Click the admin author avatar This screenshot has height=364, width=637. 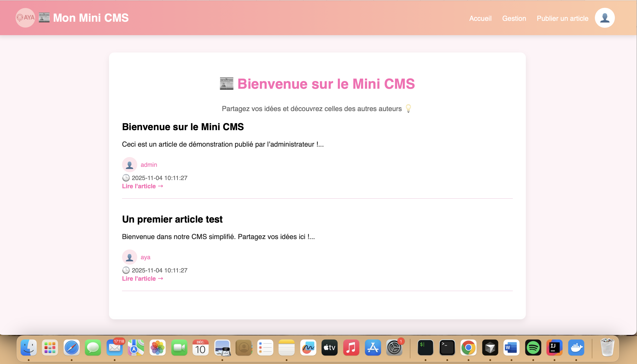point(129,165)
